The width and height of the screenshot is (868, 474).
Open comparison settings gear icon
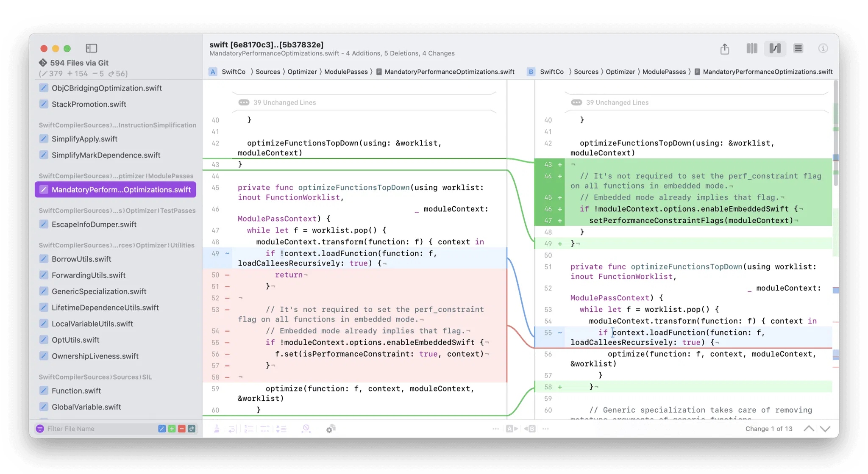[x=331, y=429]
